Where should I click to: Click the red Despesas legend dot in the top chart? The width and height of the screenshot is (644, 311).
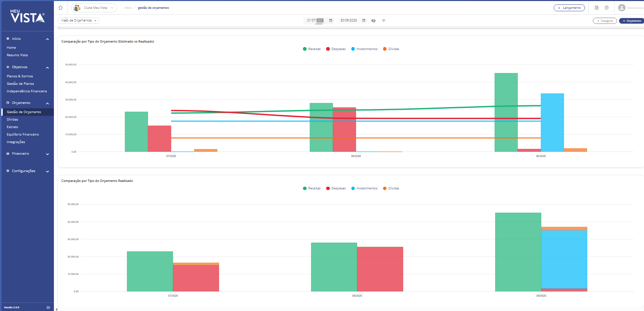point(328,49)
